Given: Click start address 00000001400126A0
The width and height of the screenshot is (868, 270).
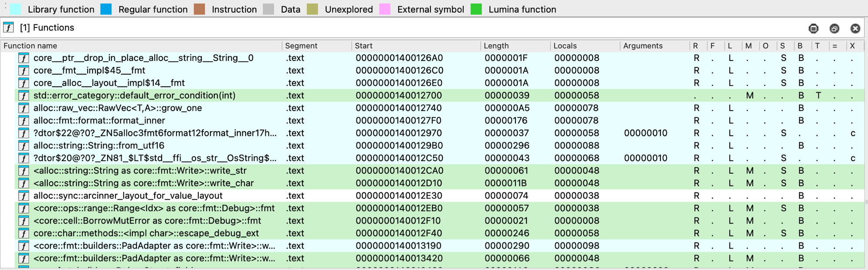Looking at the screenshot, I should coord(399,58).
